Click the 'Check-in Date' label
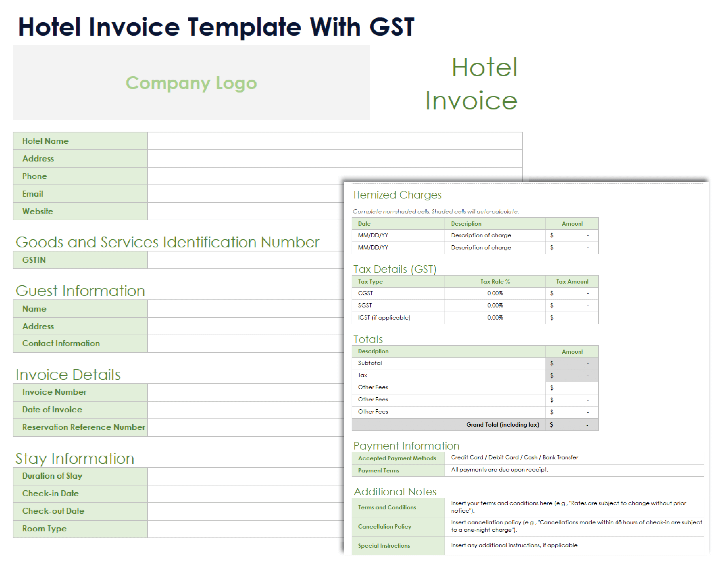Screen dimensions: 728x563 click(80, 494)
